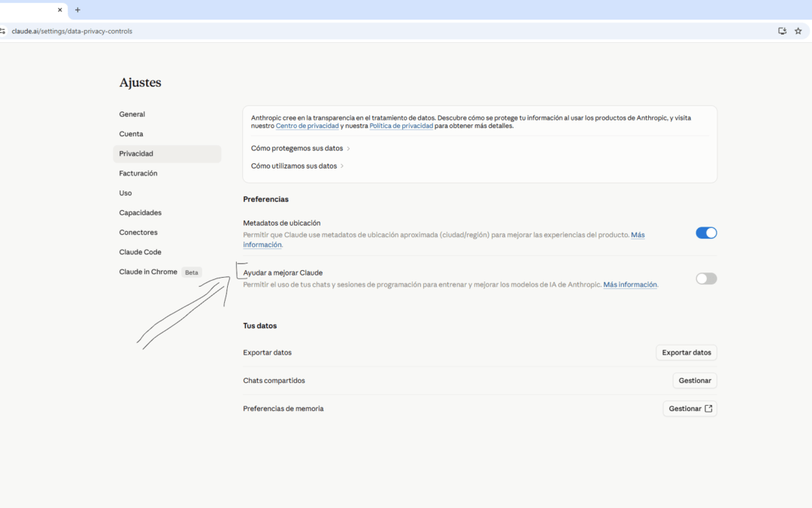The image size is (812, 508).
Task: Click the Exportar datos row label
Action: (267, 352)
